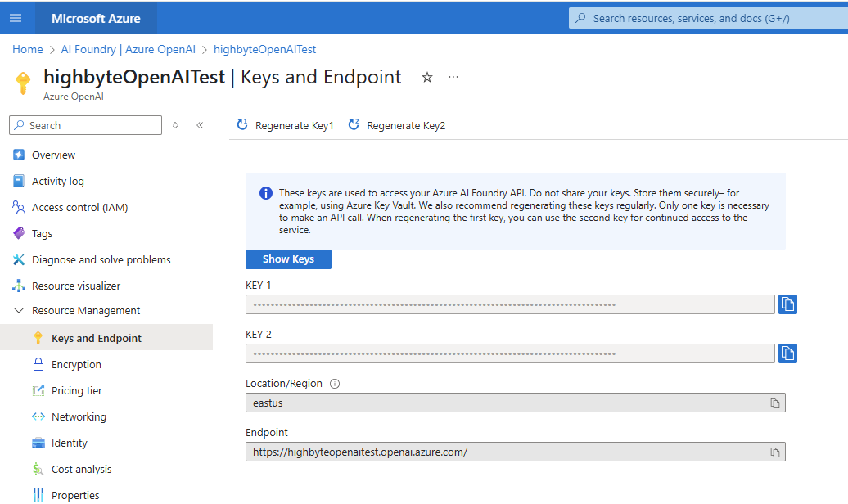The height and width of the screenshot is (504, 848).
Task: Go to Home breadcrumb
Action: point(28,49)
